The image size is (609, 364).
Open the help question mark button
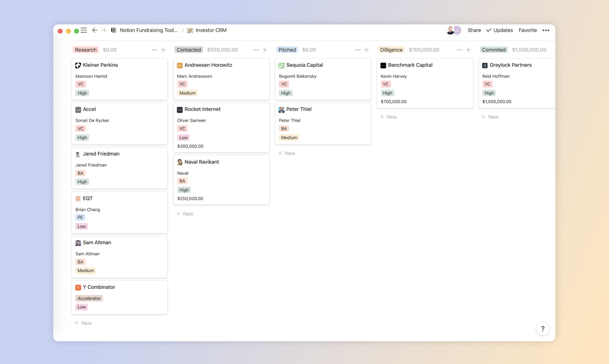543,329
